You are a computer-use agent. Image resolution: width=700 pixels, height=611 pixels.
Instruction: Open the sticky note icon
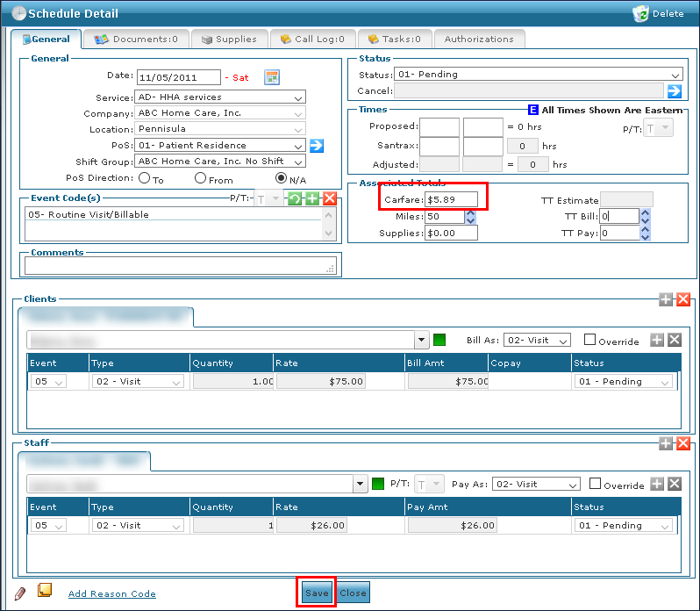click(45, 592)
